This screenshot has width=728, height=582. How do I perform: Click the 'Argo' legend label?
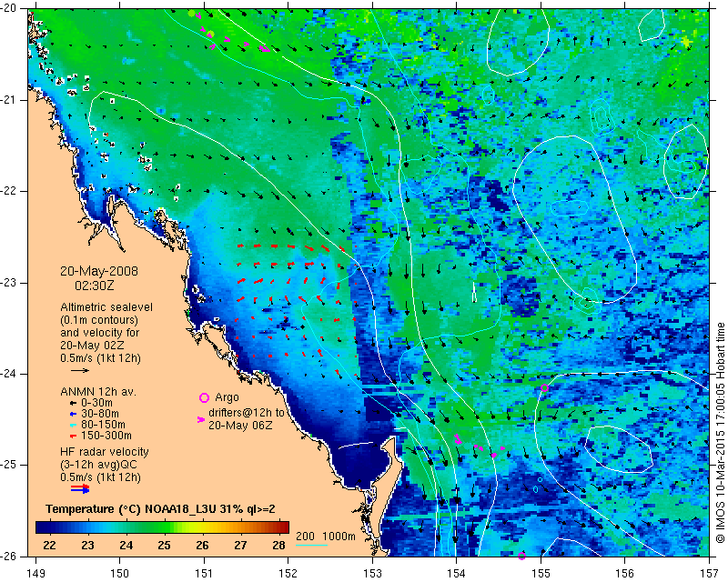click(227, 397)
